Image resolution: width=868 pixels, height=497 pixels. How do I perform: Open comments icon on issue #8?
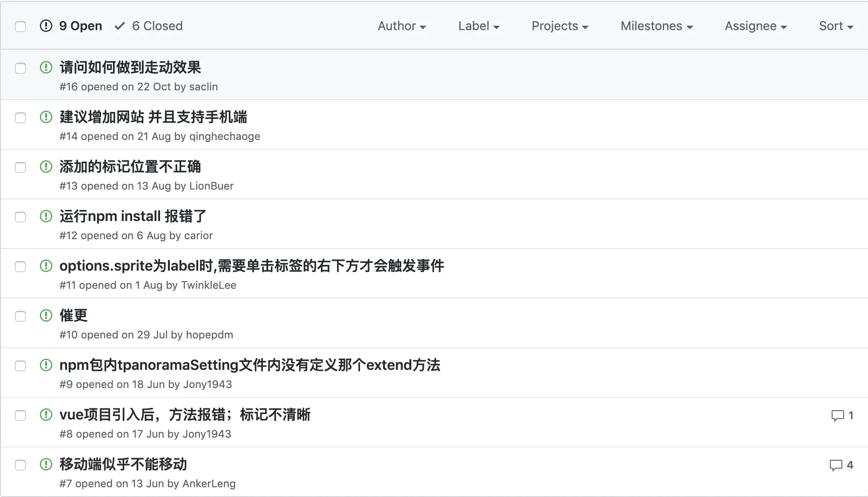point(837,415)
